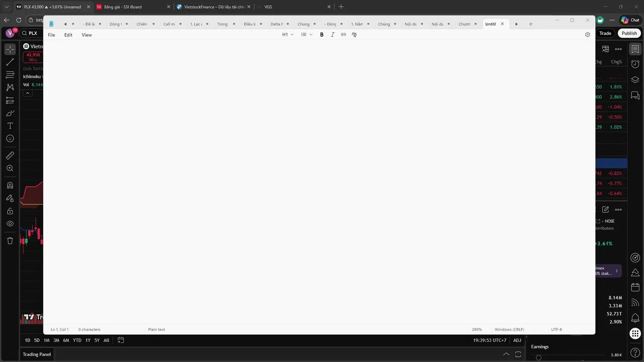Insert a link using Notepad toolbar
Image resolution: width=644 pixels, height=362 pixels.
344,35
